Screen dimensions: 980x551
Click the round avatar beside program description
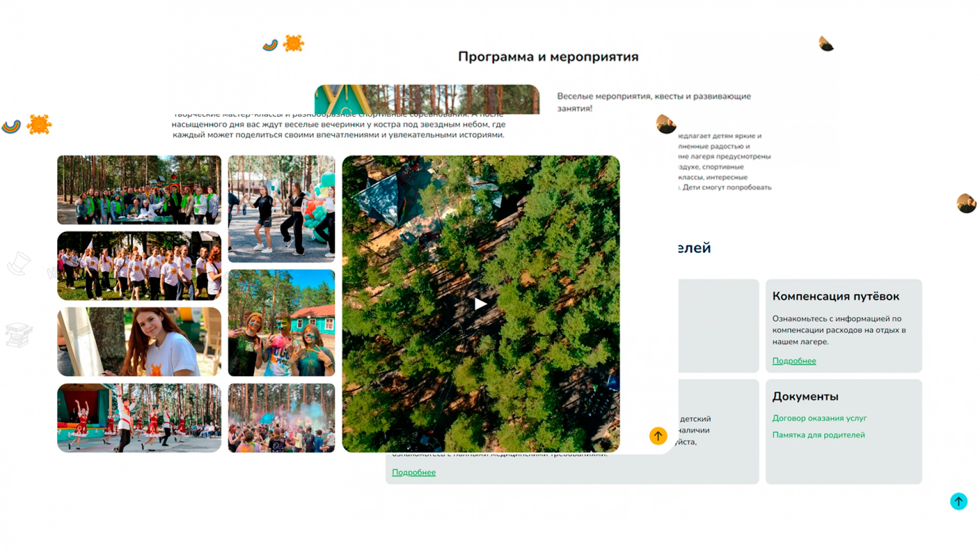(666, 124)
